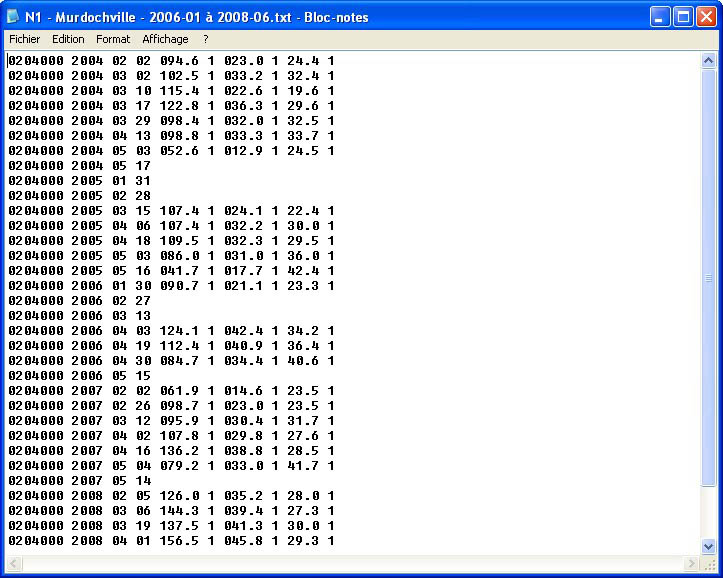The height and width of the screenshot is (578, 723).
Task: Open the Fichier menu
Action: pos(24,39)
